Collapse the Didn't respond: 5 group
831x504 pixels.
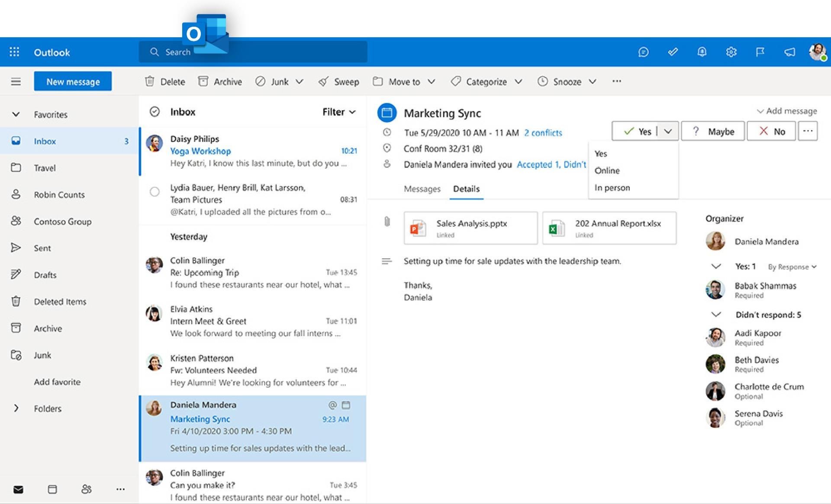(716, 315)
